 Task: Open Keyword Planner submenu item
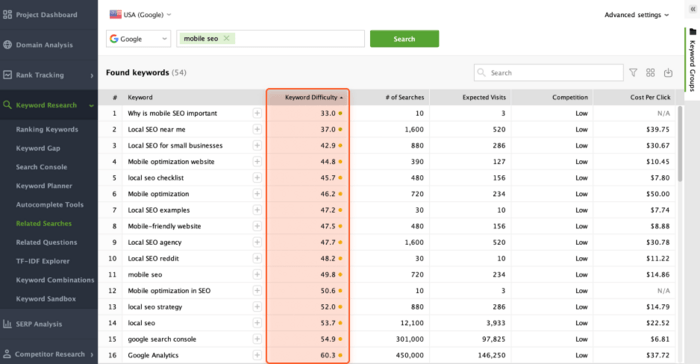click(x=44, y=186)
